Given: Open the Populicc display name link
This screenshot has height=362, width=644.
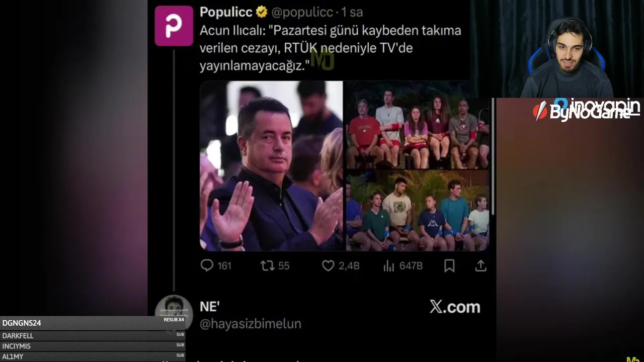Looking at the screenshot, I should click(x=226, y=12).
